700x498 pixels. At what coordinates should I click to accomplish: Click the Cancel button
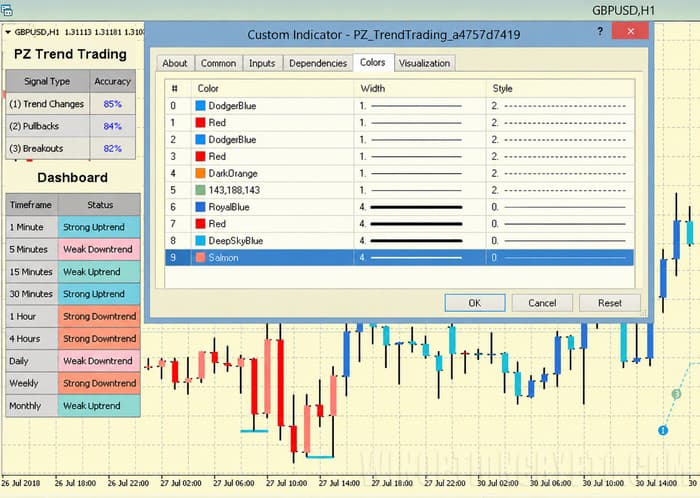pyautogui.click(x=542, y=303)
